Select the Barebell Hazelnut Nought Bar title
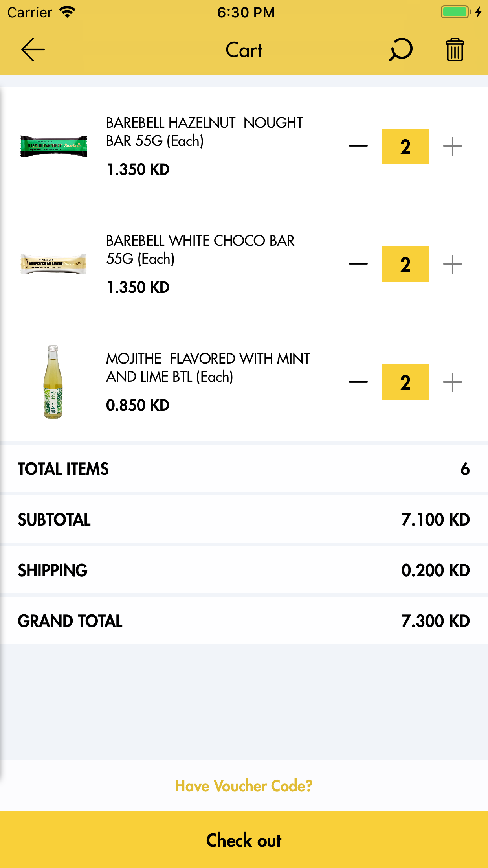This screenshot has width=488, height=868. point(204,132)
